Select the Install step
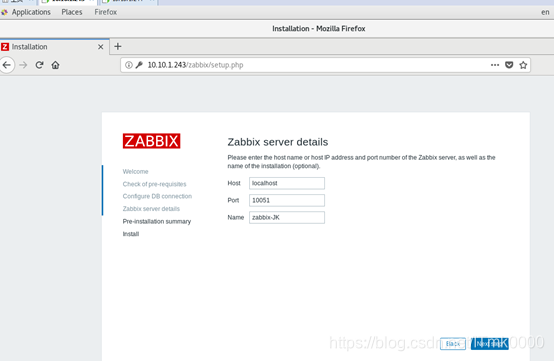The width and height of the screenshot is (554, 361). click(x=131, y=234)
